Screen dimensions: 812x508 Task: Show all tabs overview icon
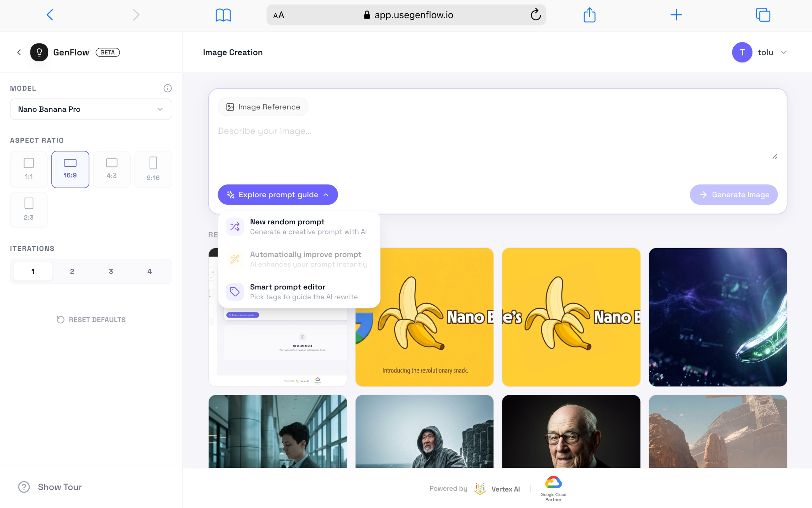pos(763,15)
